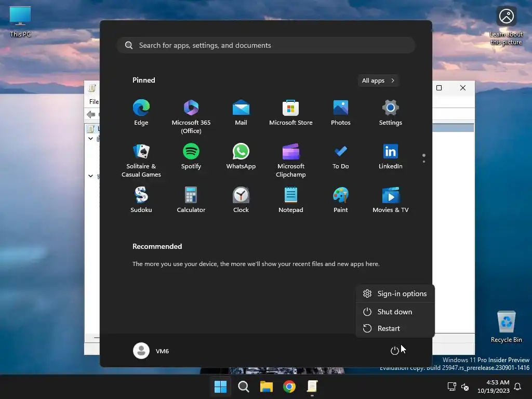
Task: Open Microsoft Clipchamp
Action: 291,160
